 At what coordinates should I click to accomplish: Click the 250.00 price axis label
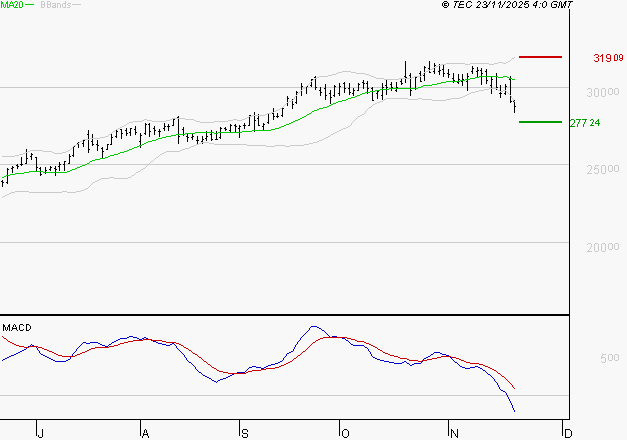point(603,170)
